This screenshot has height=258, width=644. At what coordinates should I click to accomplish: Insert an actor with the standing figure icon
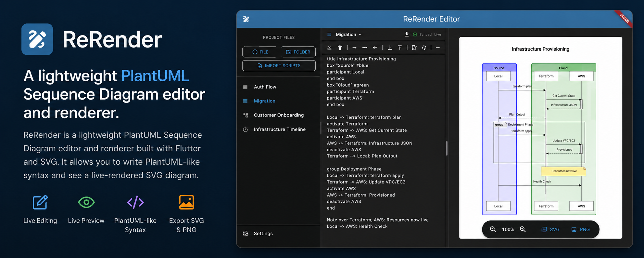(x=340, y=48)
